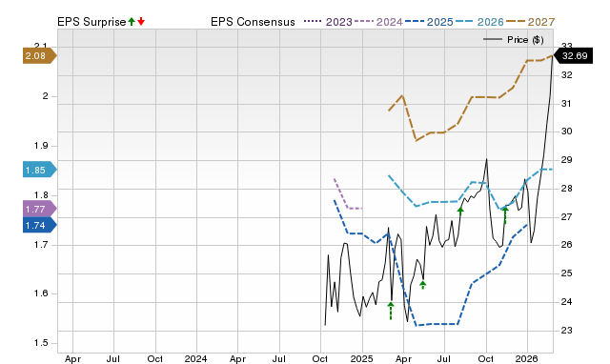Click the left-axis 1.5 EPS label
This screenshot has width=610, height=364.
(41, 343)
